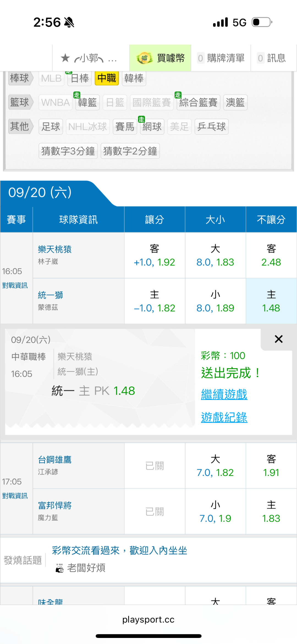Tap the 魔力藍 pitcher name

[48, 518]
